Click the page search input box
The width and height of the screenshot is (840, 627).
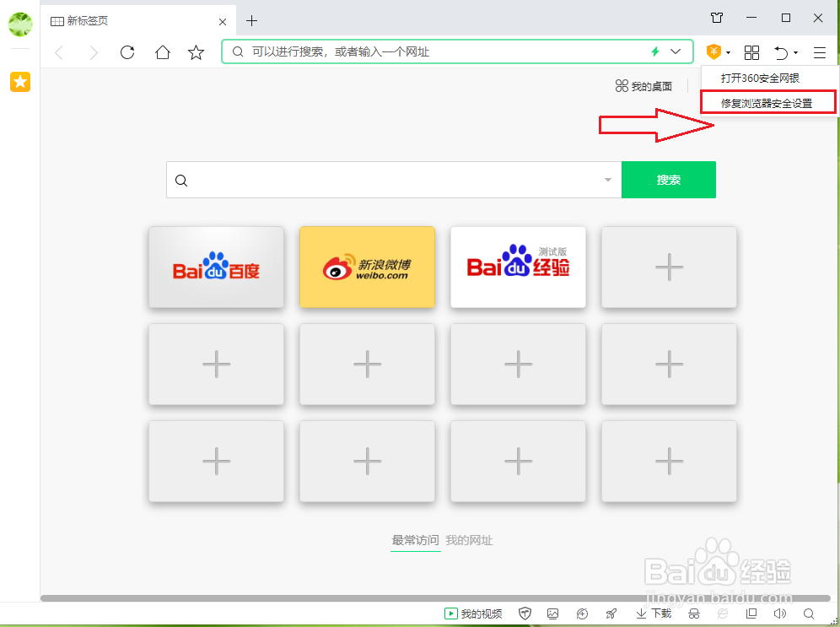(394, 180)
